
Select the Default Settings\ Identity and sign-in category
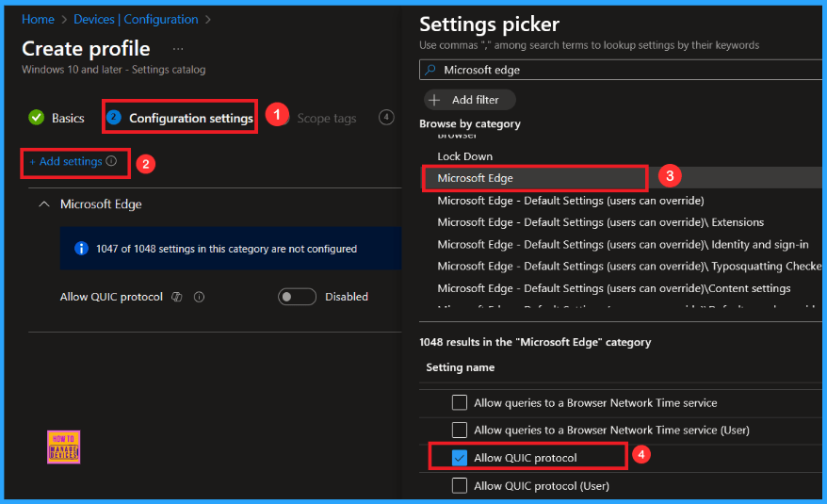pos(623,244)
